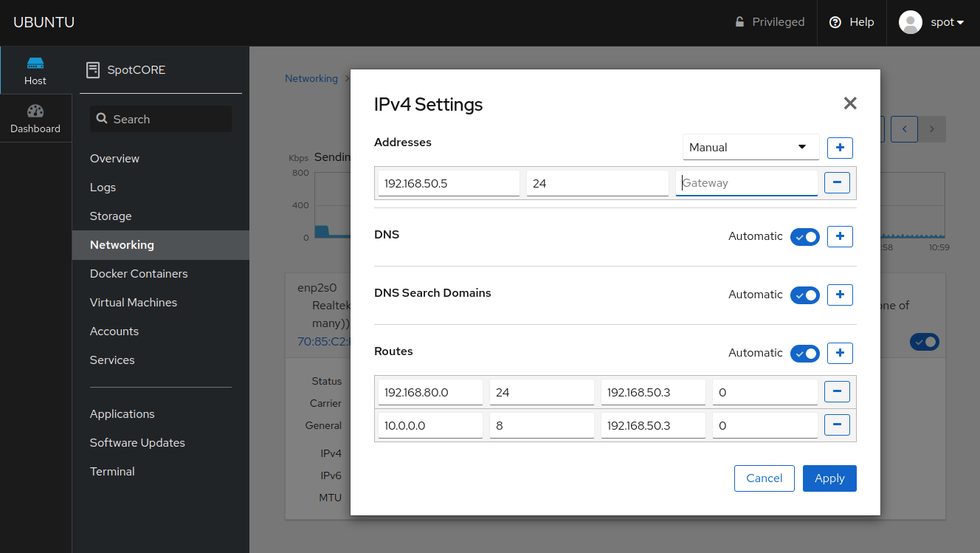
Task: Click the Gateway input field
Action: [747, 184]
